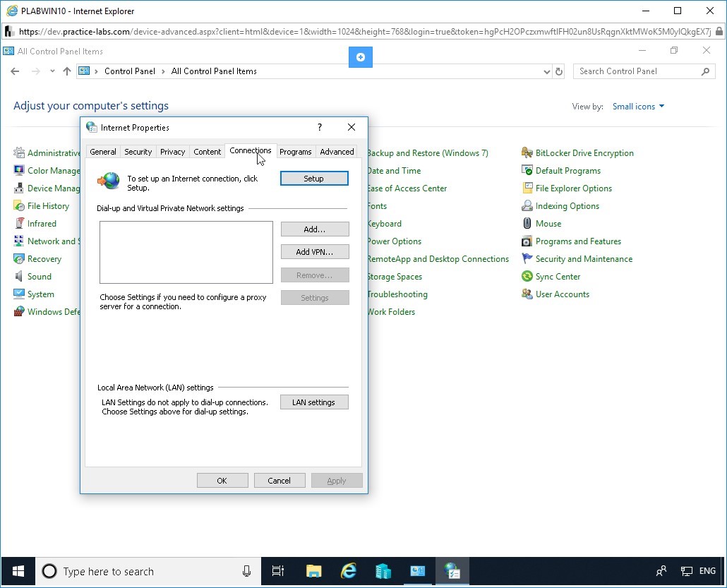Open LAN settings
Viewport: 727px width, 588px height.
(x=314, y=402)
